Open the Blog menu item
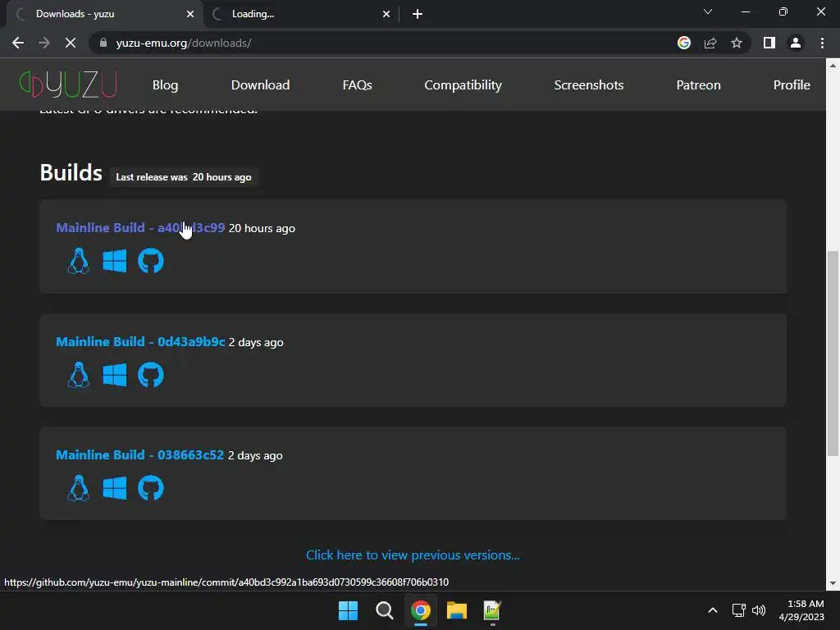Viewport: 840px width, 630px height. point(165,84)
